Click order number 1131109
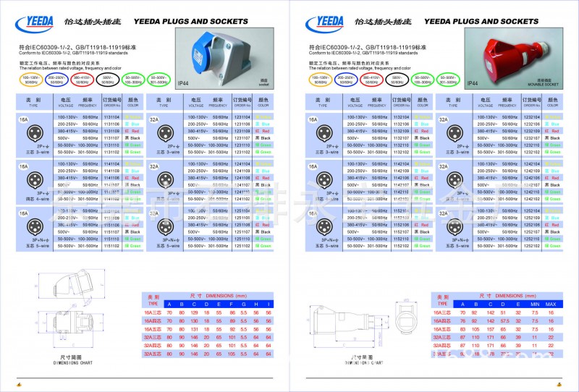Viewport: 579px width, 392px height. tap(111, 131)
